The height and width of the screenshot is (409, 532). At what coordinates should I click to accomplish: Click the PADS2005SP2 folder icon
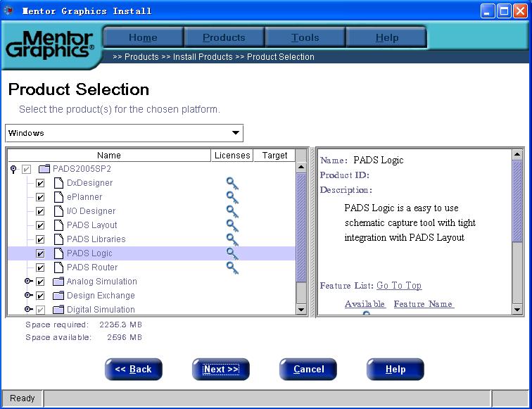pos(44,169)
